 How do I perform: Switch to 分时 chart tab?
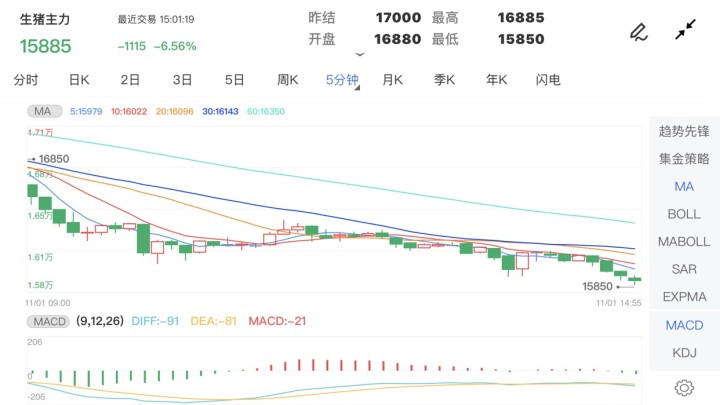click(x=26, y=80)
